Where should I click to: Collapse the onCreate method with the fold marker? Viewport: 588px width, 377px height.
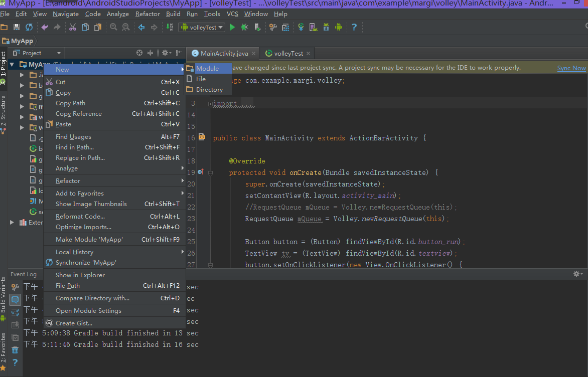(210, 173)
